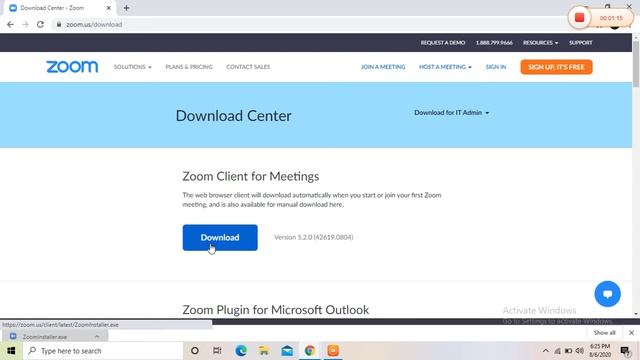The image size is (640, 360).
Task: Open Task View
Action: click(x=217, y=351)
